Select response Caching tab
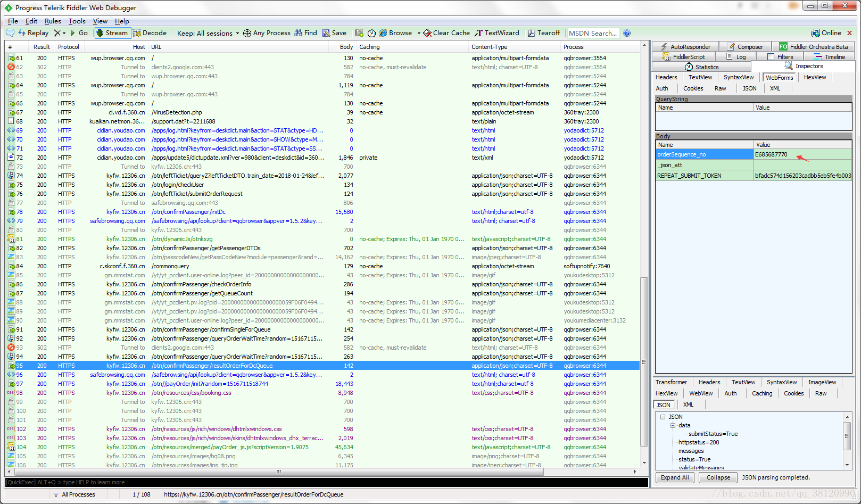Viewport: 861px width, 504px height. pos(762,394)
